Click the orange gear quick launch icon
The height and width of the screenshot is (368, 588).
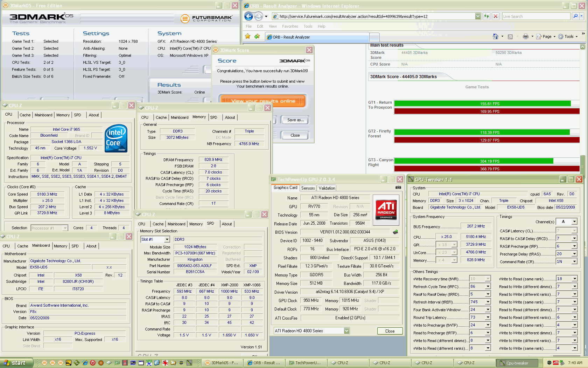(101, 363)
